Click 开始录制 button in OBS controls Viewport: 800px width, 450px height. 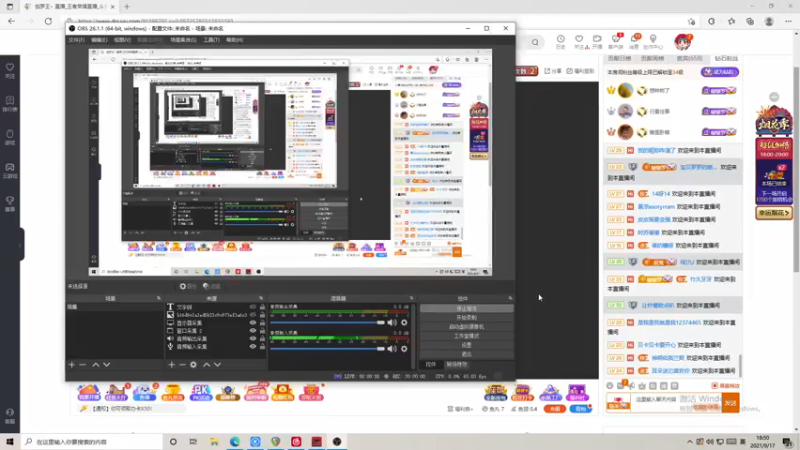(x=466, y=318)
